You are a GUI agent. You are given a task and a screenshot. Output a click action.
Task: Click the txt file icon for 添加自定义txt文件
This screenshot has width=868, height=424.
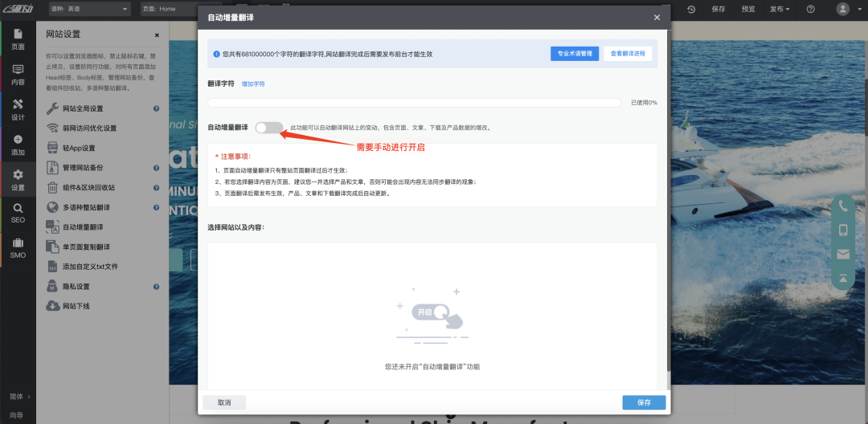(52, 267)
